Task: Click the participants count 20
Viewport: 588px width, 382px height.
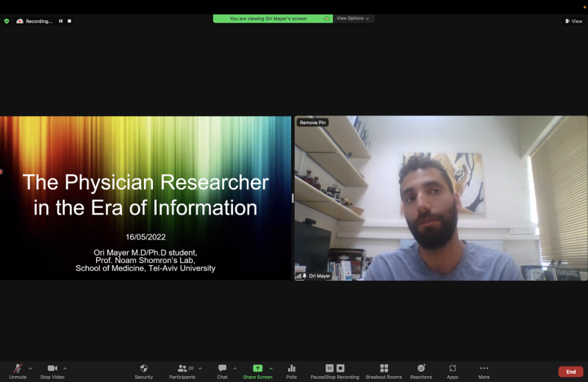Action: (191, 368)
